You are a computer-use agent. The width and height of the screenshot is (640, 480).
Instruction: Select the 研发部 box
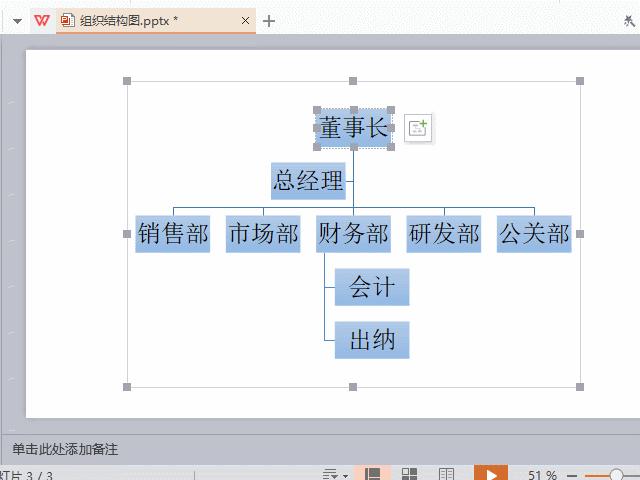click(x=444, y=234)
